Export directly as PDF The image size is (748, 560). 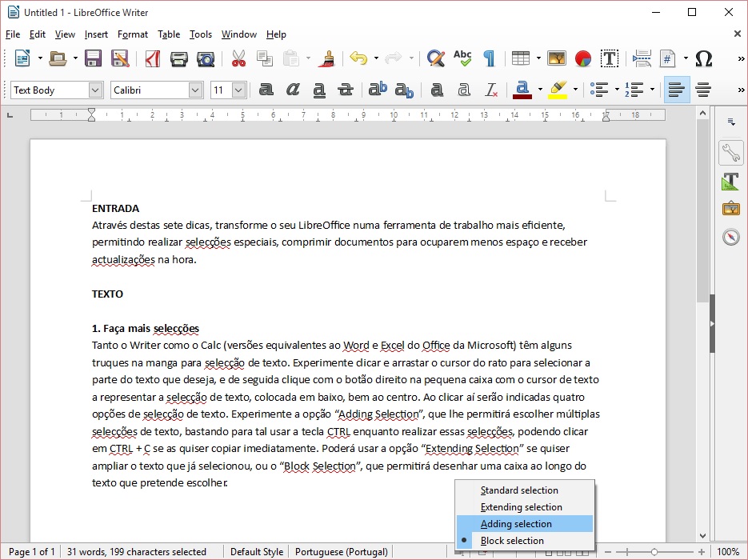152,58
